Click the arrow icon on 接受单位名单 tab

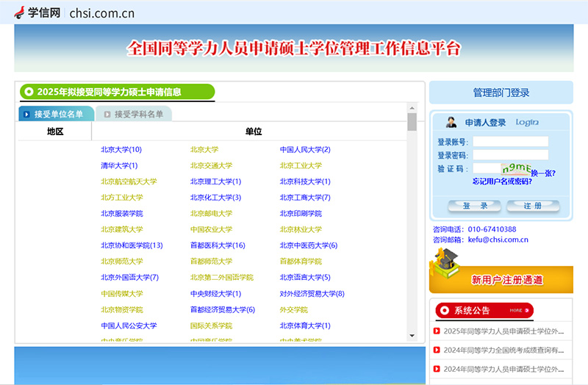(26, 115)
